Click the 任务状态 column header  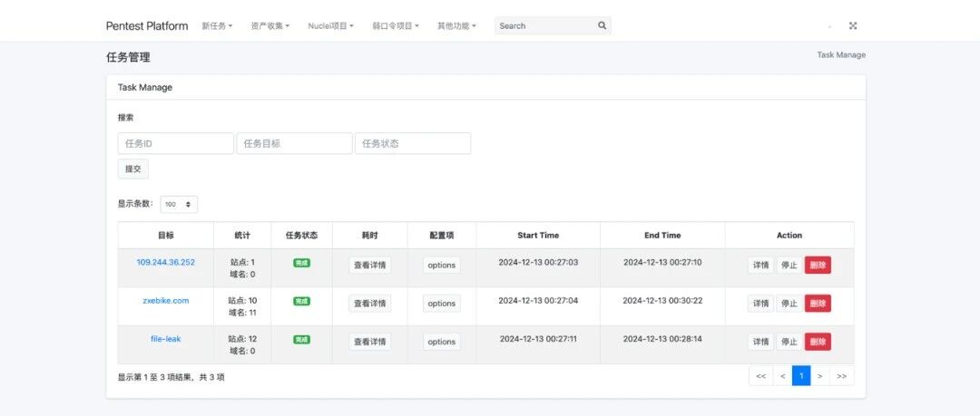click(x=301, y=236)
